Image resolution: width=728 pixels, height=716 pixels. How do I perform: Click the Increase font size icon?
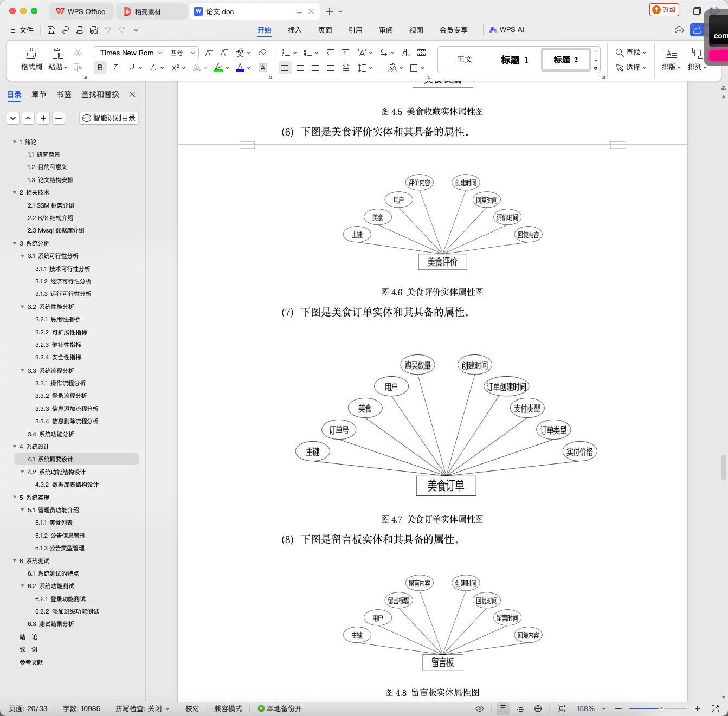(x=209, y=53)
